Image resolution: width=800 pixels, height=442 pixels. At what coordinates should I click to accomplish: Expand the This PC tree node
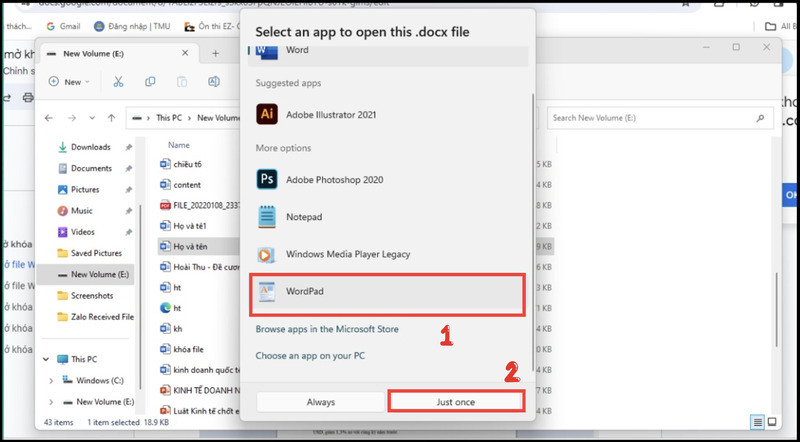tap(51, 358)
